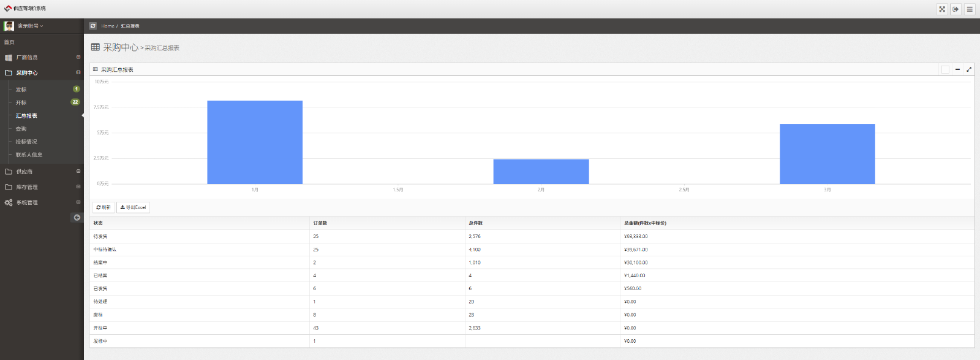Minimize the 采购汇总报表 panel using minus icon

pyautogui.click(x=957, y=69)
